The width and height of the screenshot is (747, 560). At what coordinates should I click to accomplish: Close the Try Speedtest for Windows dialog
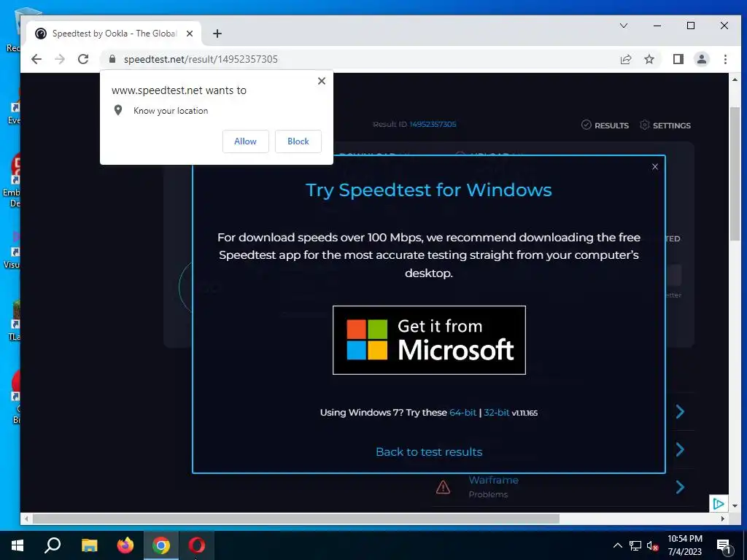[x=655, y=167]
